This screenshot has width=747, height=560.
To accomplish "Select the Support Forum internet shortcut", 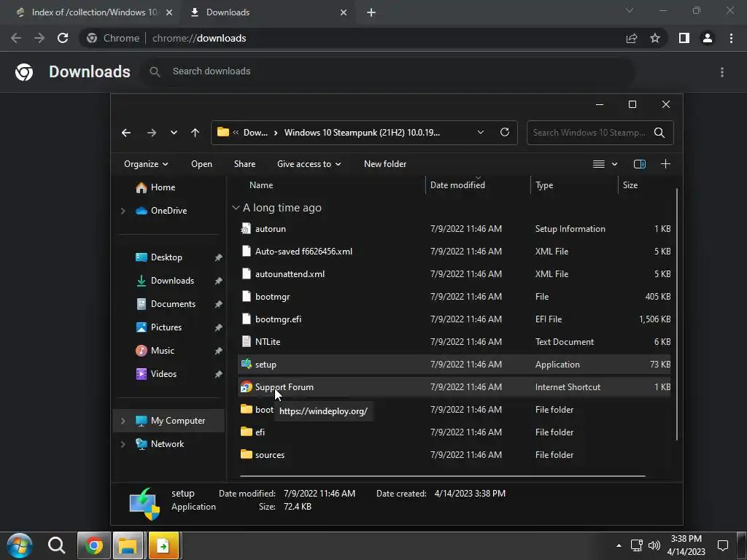I will [454, 387].
